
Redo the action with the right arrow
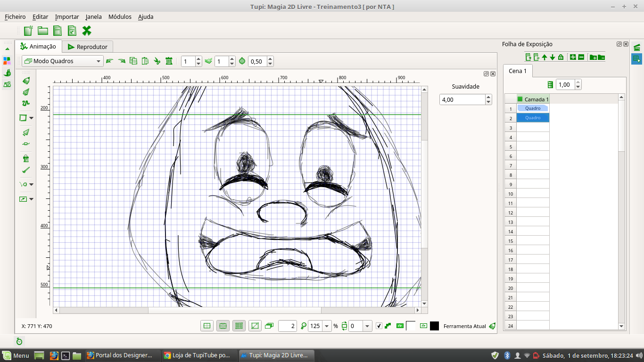point(122,61)
